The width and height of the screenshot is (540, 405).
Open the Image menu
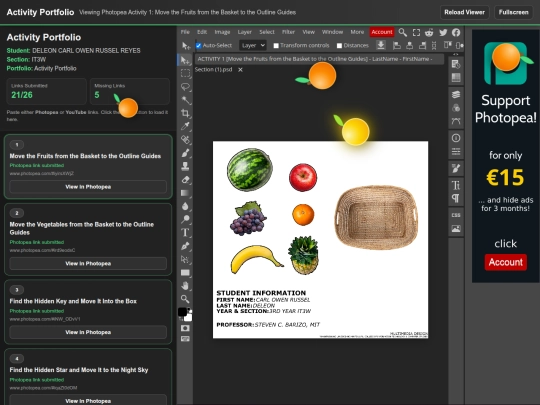point(222,32)
